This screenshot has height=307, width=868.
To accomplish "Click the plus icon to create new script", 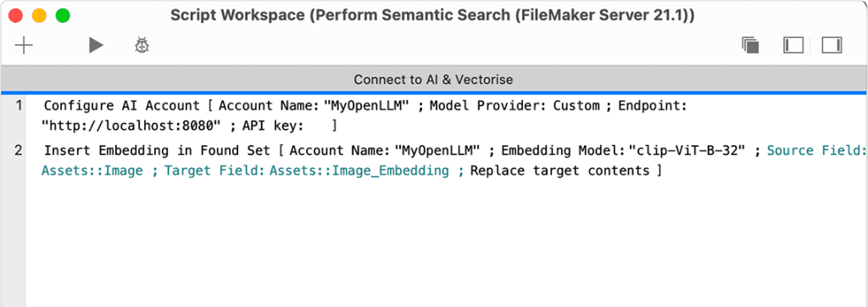I will [24, 46].
